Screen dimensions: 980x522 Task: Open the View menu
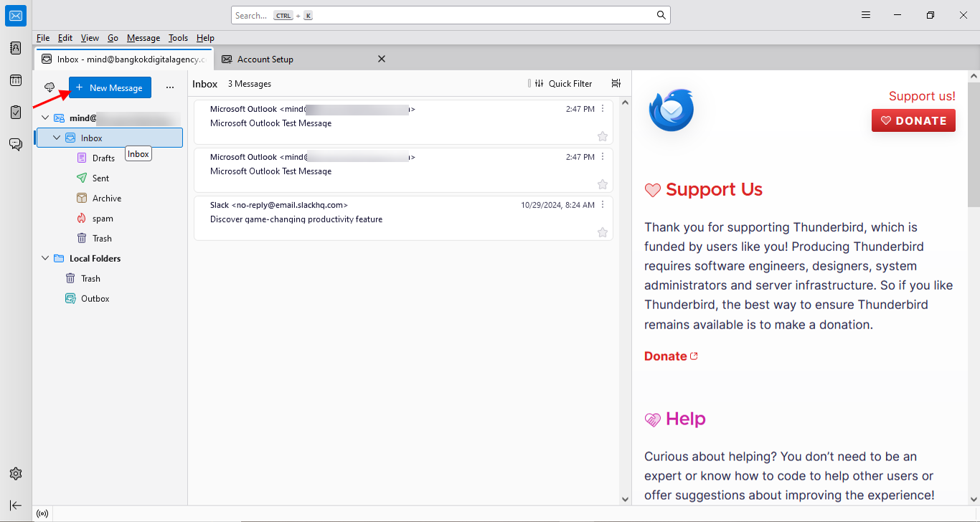point(90,38)
